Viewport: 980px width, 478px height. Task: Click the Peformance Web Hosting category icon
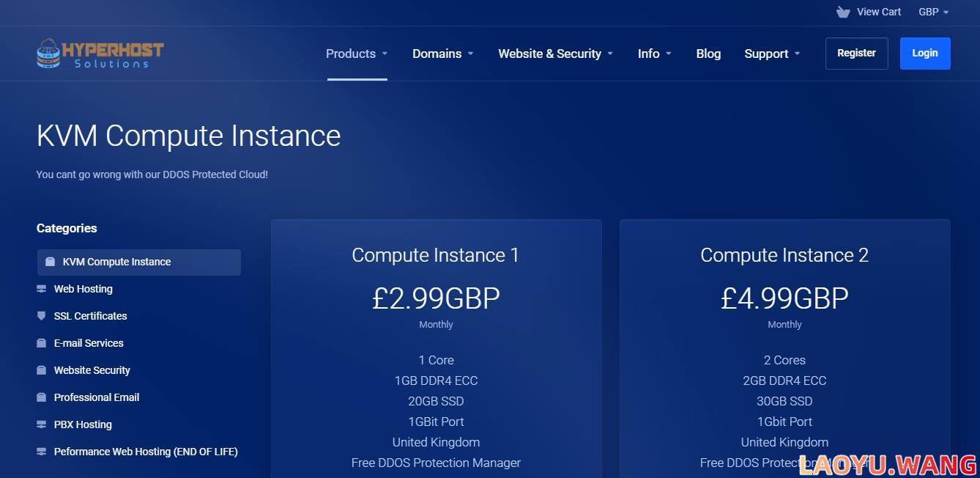(41, 452)
